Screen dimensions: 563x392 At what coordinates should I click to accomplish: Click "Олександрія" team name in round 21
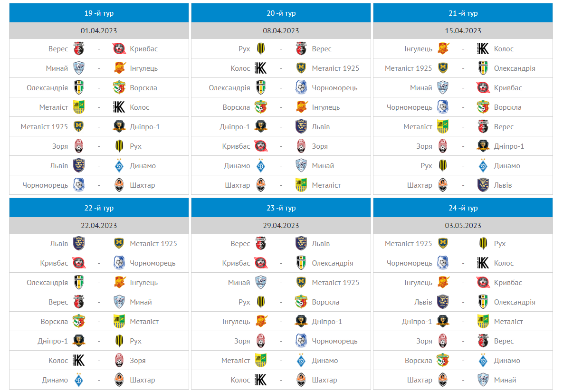click(x=515, y=68)
